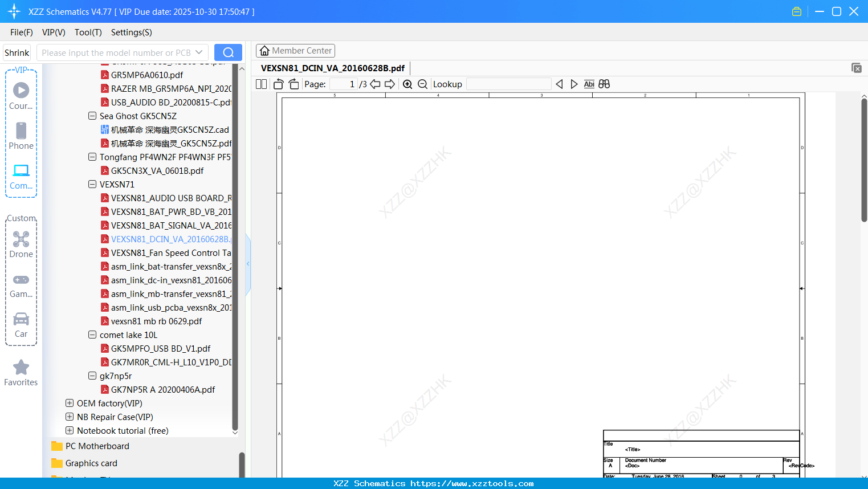Image resolution: width=868 pixels, height=489 pixels.
Task: Click the PDF viewer vertical scrollbar
Action: pos(864,160)
